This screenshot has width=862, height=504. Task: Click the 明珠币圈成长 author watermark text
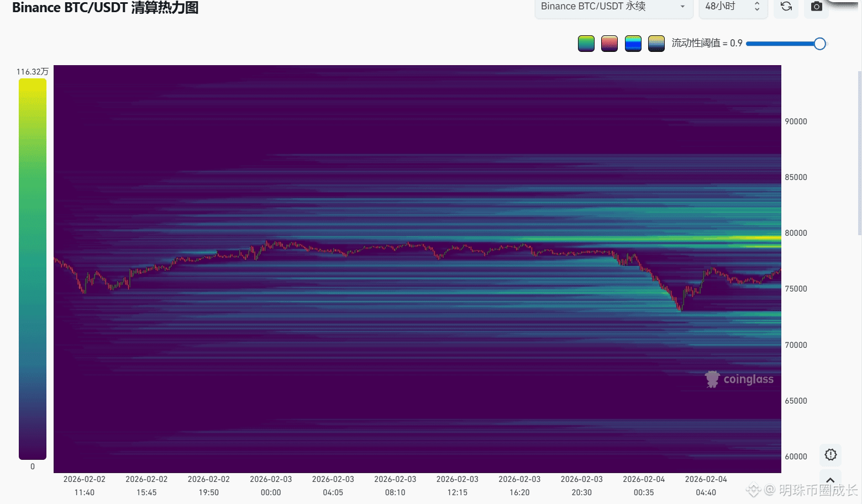tap(818, 490)
